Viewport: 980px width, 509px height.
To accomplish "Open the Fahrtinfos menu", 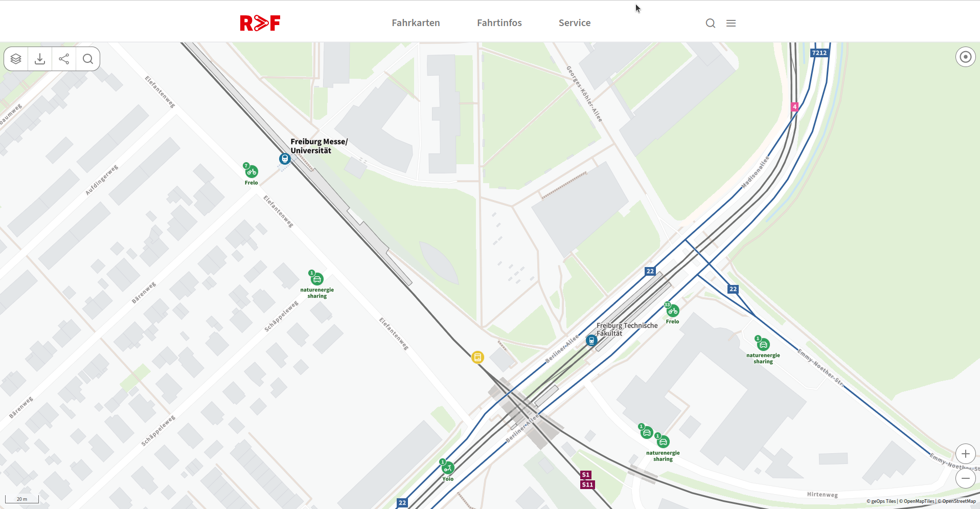I will point(499,23).
